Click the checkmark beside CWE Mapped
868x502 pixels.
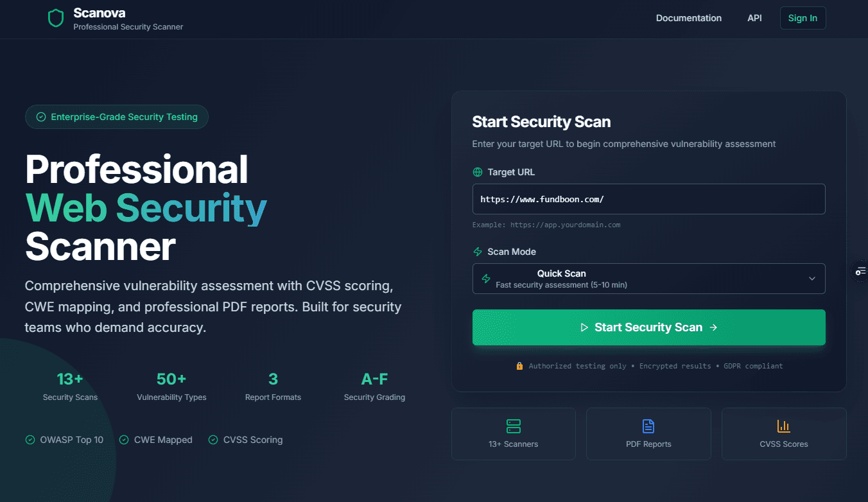(123, 440)
